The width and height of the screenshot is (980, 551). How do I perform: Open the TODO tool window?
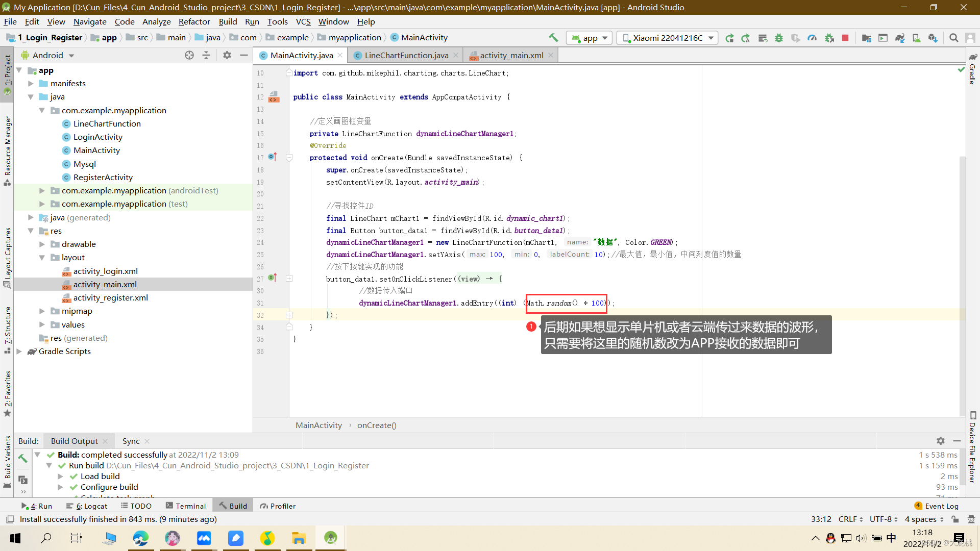point(136,506)
